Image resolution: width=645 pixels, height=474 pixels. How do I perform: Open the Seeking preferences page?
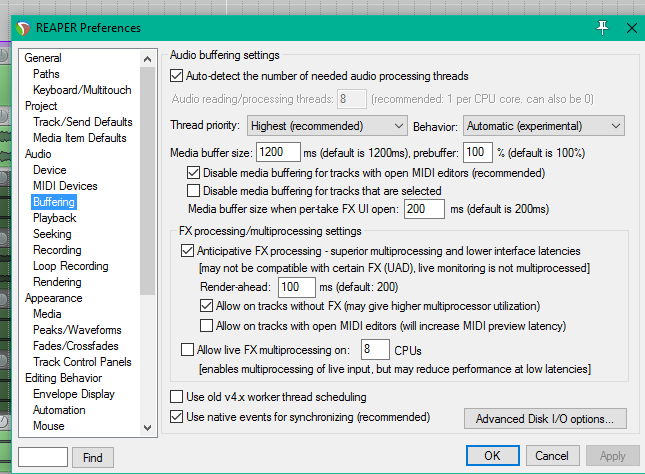[x=52, y=234]
